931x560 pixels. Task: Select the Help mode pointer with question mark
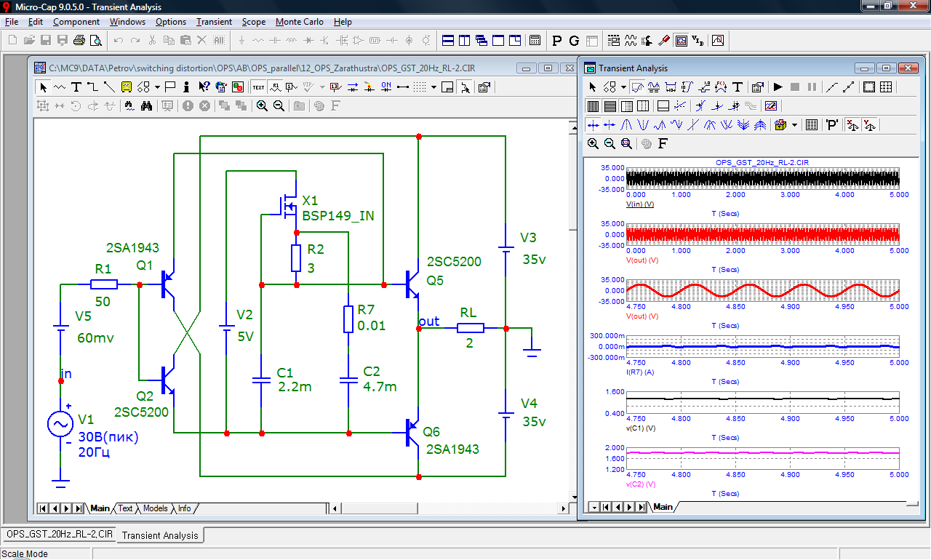[204, 87]
